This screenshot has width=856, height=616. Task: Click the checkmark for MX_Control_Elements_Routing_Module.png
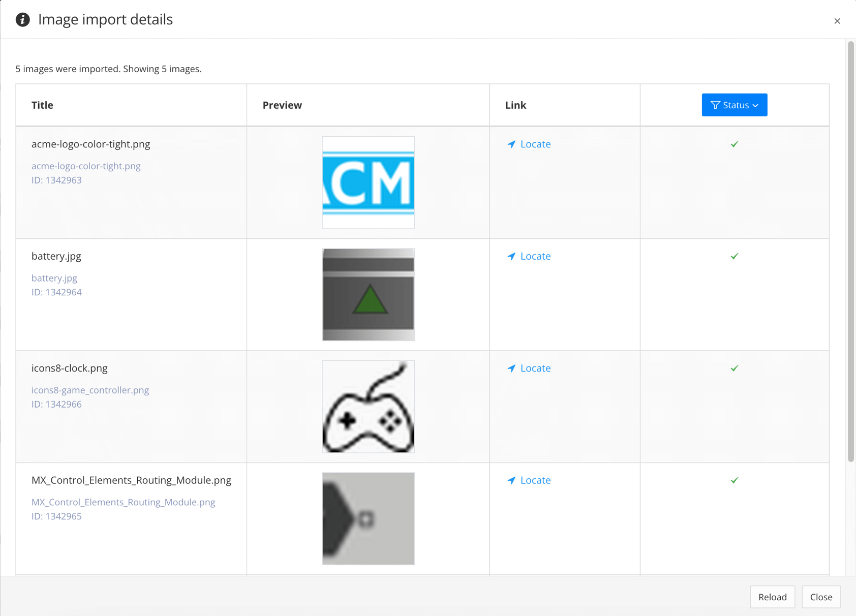coord(734,480)
